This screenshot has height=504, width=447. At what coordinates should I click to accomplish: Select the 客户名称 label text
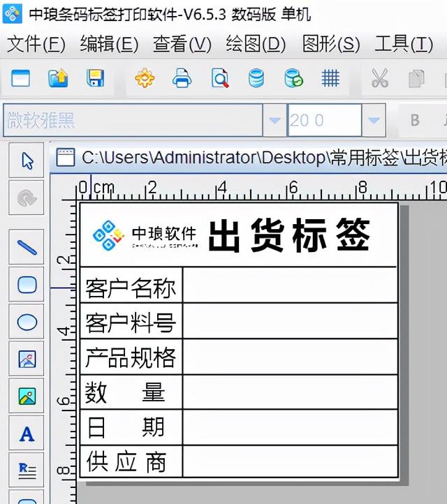coord(131,288)
